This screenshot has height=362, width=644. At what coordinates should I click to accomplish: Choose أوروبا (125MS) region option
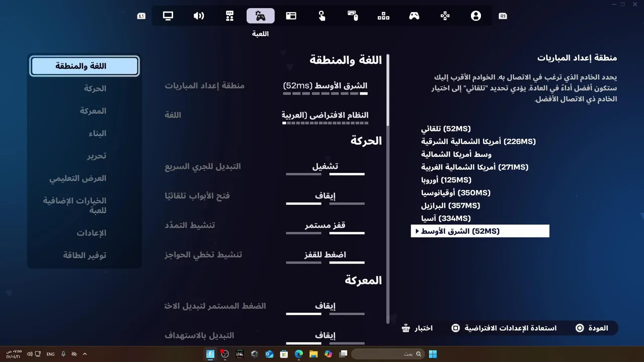tap(446, 180)
